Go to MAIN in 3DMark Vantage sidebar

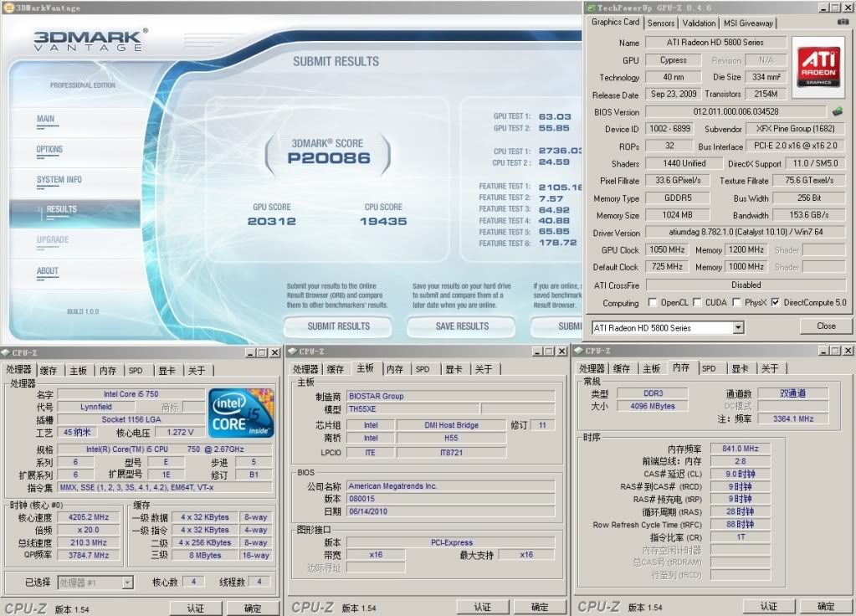[x=46, y=119]
